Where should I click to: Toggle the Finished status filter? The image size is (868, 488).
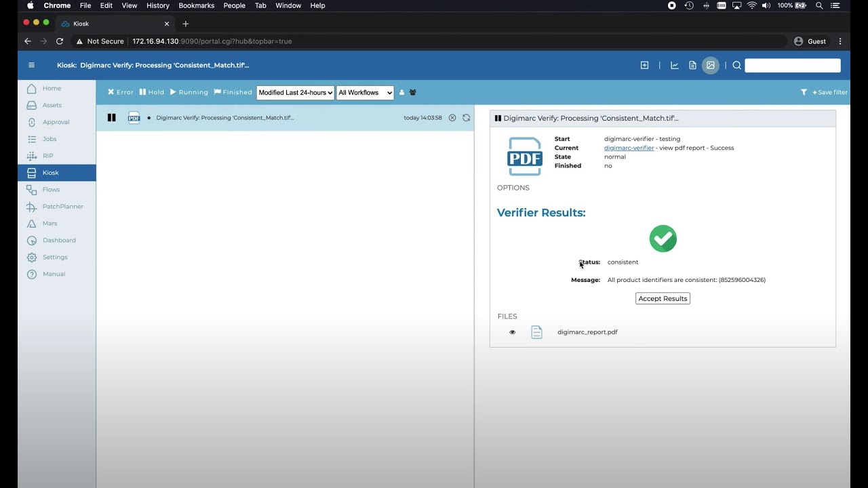coord(233,92)
